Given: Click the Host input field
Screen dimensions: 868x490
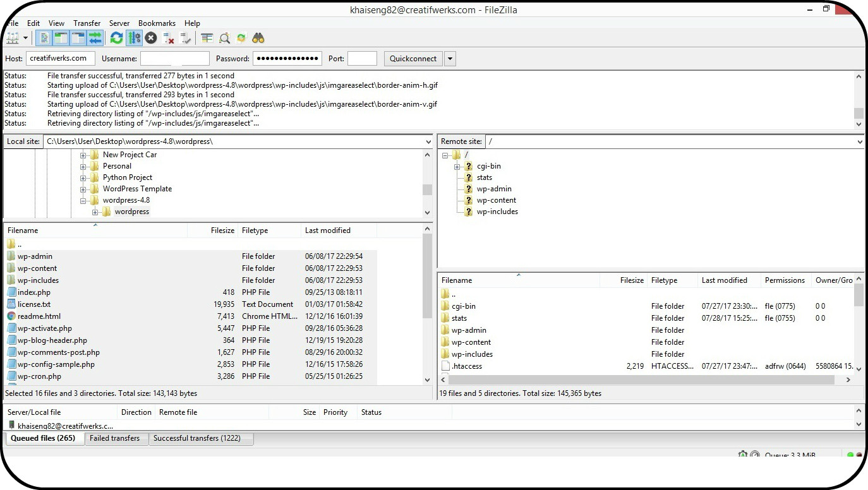Looking at the screenshot, I should (61, 58).
